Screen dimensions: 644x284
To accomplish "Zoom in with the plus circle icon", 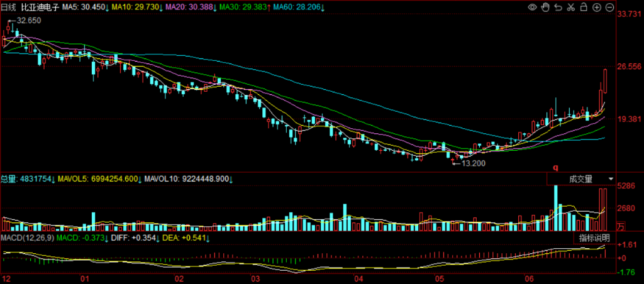I will click(596, 7).
